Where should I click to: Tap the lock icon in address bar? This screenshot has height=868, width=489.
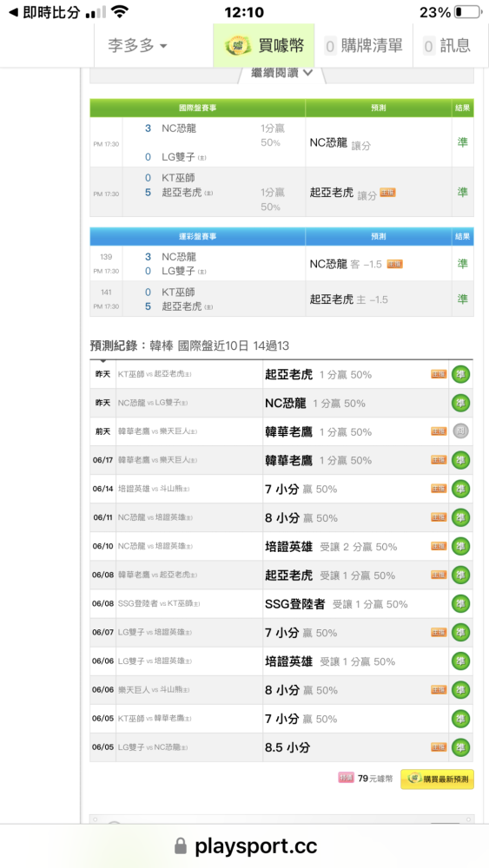(x=181, y=845)
